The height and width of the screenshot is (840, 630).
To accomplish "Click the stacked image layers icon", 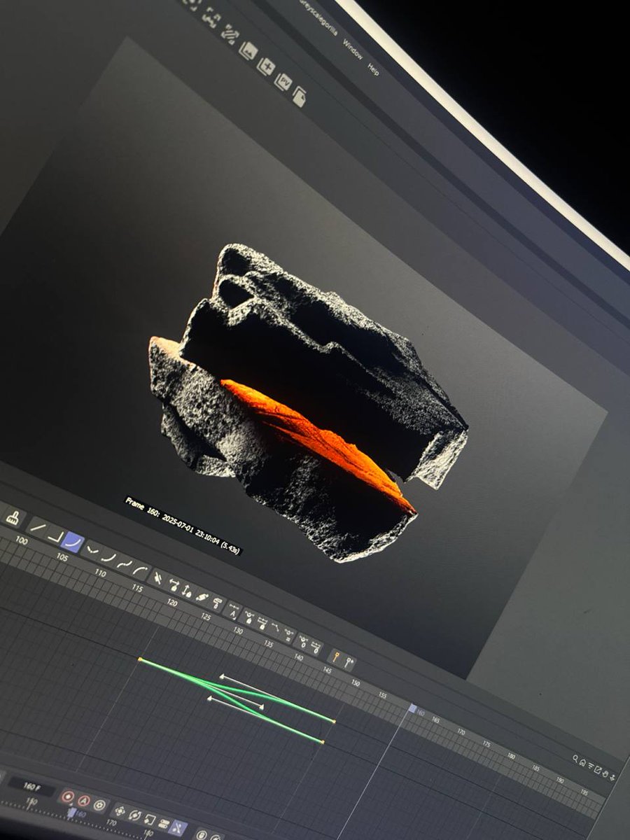I will 248,50.
